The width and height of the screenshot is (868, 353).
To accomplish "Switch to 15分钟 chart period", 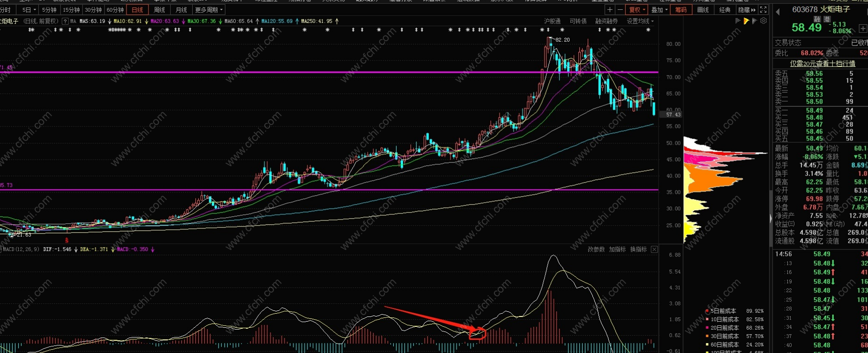I will 71,10.
